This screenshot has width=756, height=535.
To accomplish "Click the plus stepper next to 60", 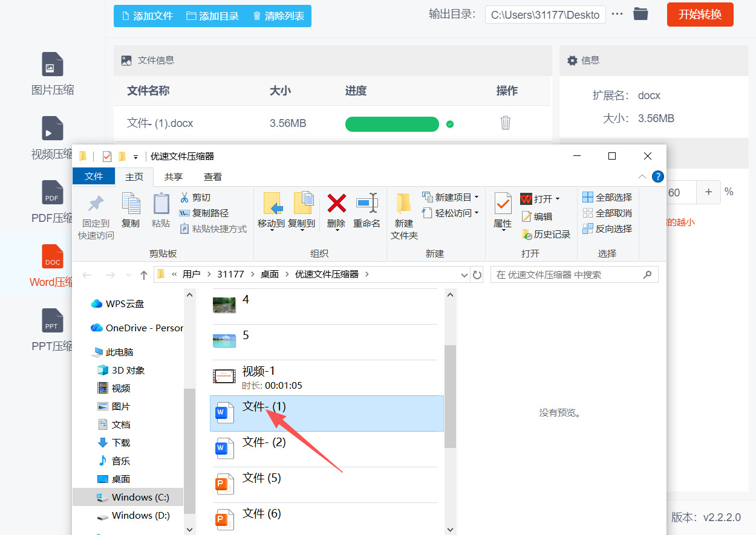I will 708,192.
